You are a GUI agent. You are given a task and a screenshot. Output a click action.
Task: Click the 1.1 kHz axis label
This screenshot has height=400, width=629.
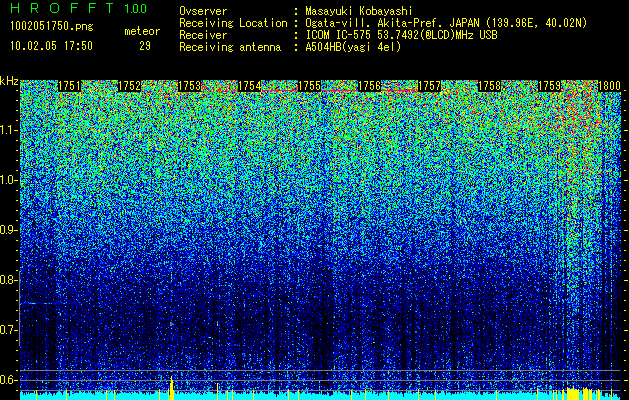point(8,130)
